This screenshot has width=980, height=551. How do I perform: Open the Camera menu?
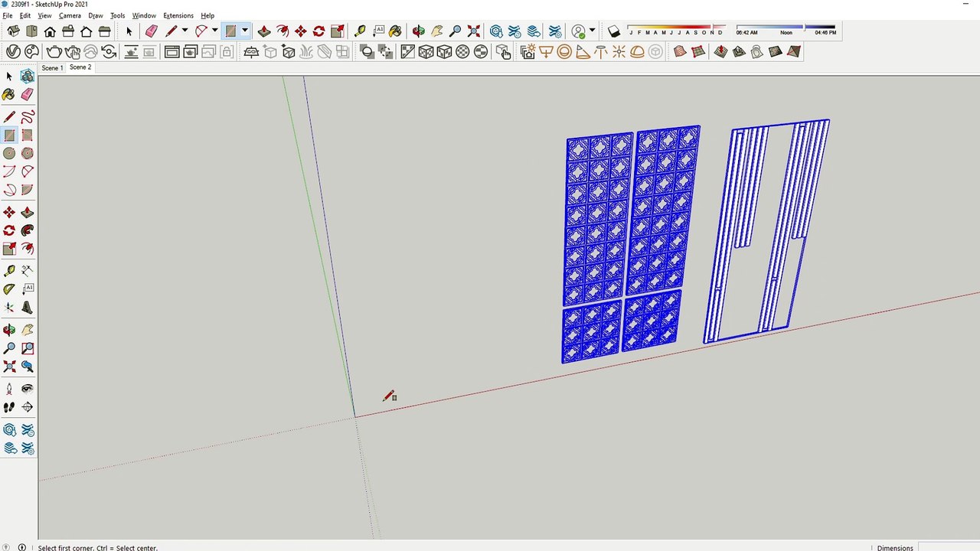(x=70, y=15)
